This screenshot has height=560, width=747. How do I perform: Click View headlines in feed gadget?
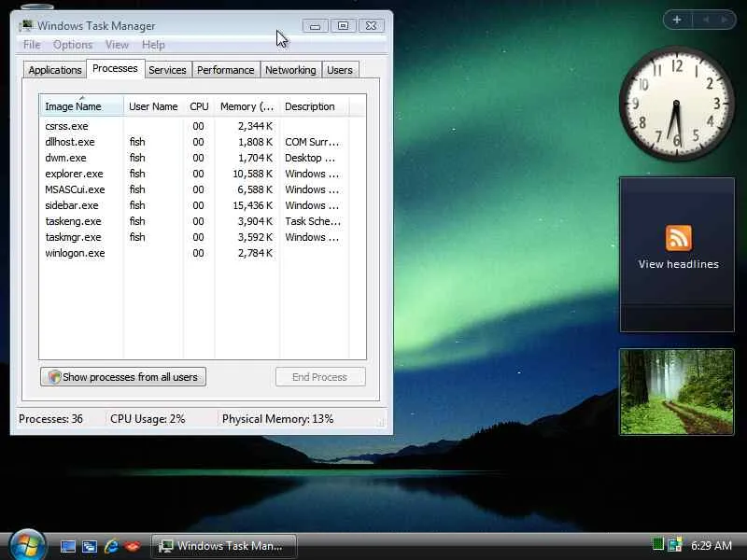pyautogui.click(x=679, y=264)
